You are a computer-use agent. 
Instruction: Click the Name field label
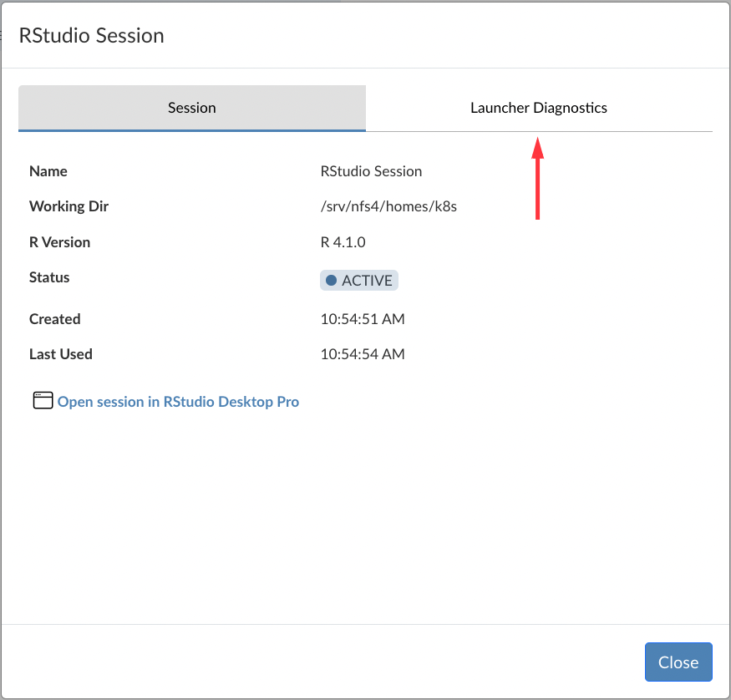click(48, 171)
